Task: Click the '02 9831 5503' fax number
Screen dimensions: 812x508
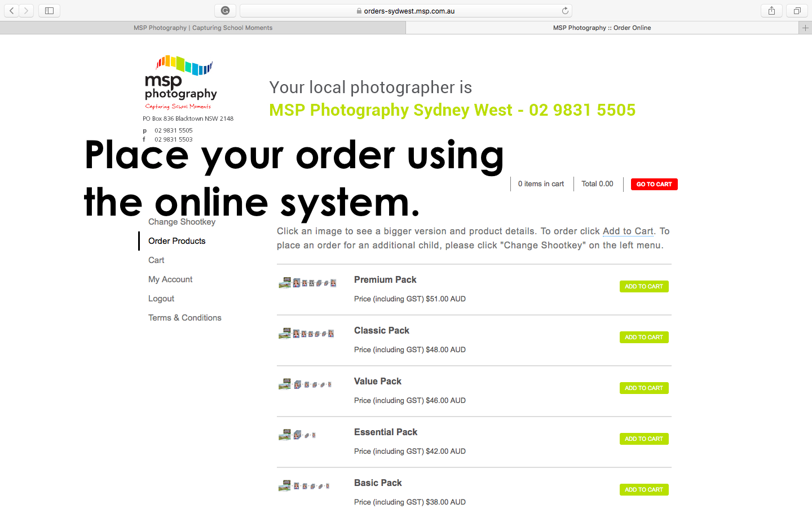Action: click(x=174, y=139)
